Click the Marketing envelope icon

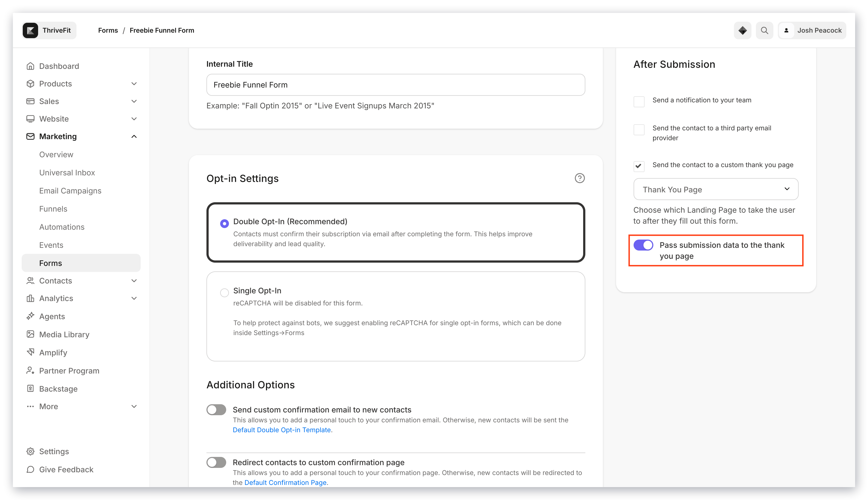(x=30, y=136)
